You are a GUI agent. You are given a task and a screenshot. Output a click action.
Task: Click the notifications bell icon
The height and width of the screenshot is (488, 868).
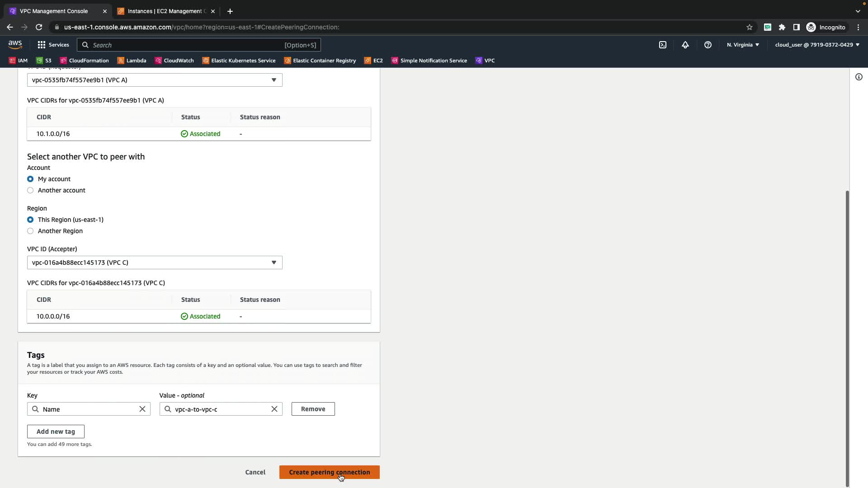685,45
